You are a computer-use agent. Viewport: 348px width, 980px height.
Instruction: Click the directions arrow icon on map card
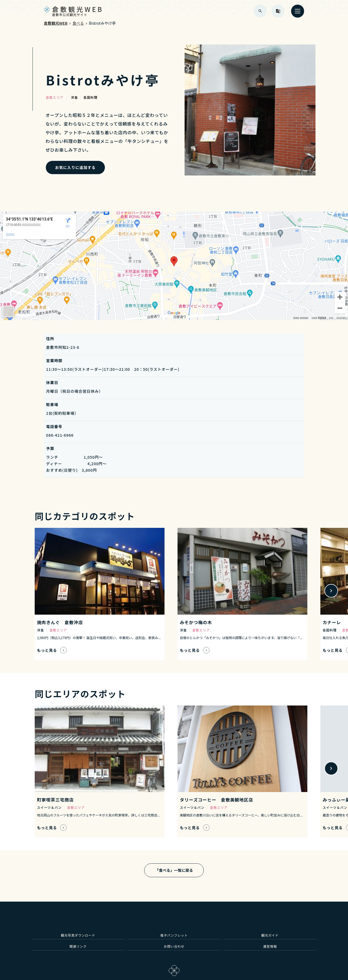[x=68, y=221]
